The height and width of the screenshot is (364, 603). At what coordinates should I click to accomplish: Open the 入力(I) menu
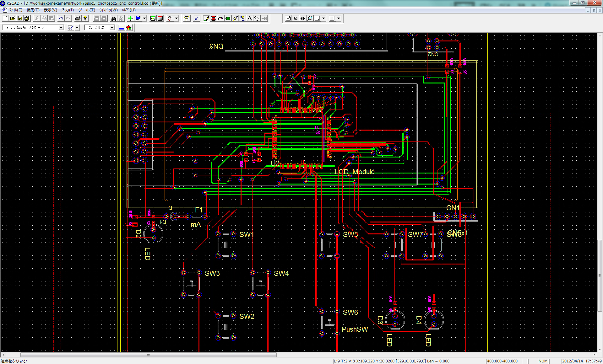[68, 10]
